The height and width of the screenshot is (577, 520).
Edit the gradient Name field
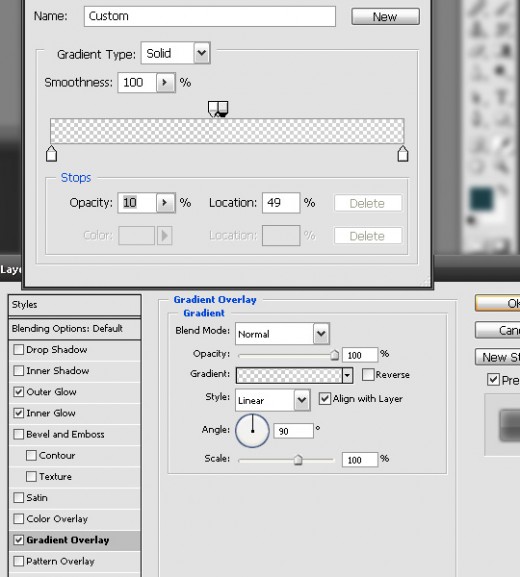210,16
